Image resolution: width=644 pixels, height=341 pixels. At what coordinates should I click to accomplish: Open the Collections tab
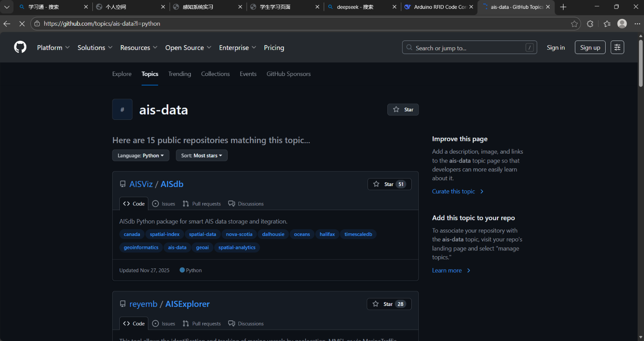(215, 74)
